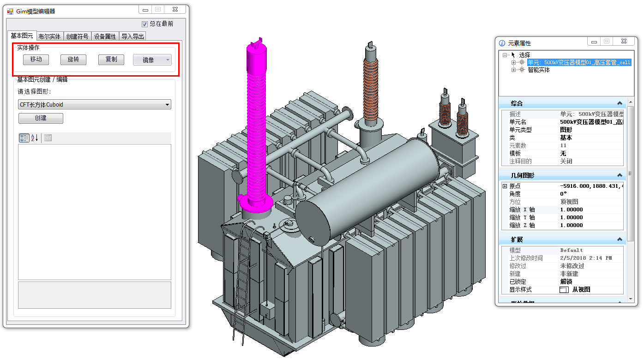This screenshot has width=644, height=359.
Task: Click the info icon of 元素属性 window
Action: coord(502,43)
